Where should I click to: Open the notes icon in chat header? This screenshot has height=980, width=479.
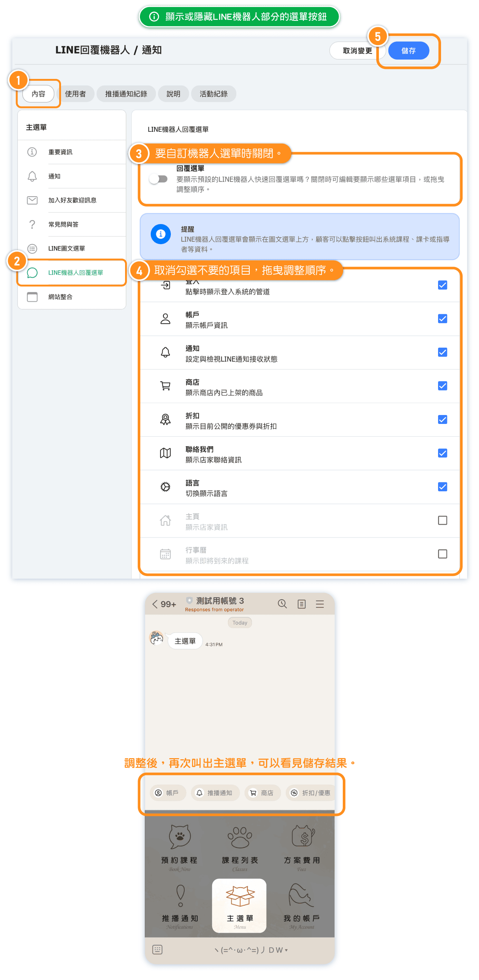tap(301, 604)
